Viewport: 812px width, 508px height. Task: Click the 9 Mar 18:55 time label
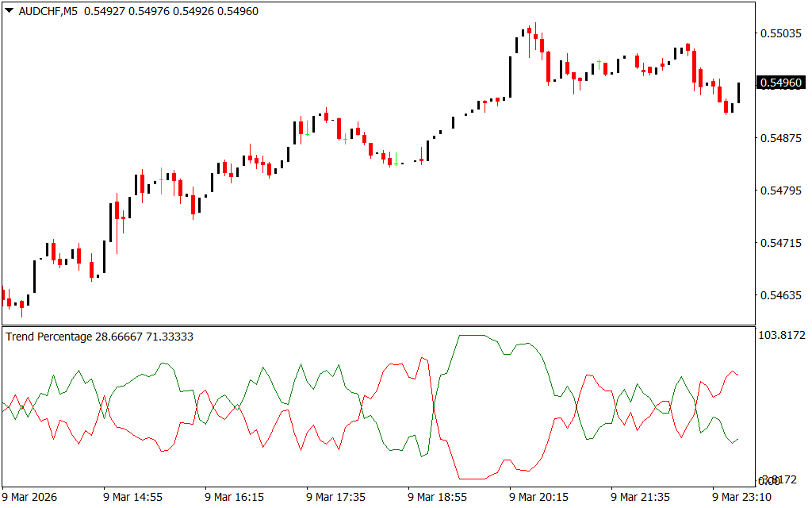click(x=437, y=497)
